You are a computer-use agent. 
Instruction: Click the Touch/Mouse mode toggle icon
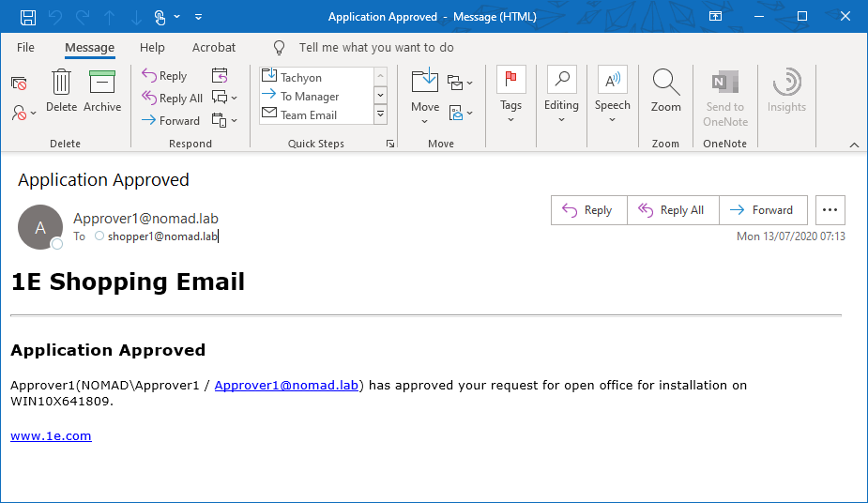coord(161,17)
